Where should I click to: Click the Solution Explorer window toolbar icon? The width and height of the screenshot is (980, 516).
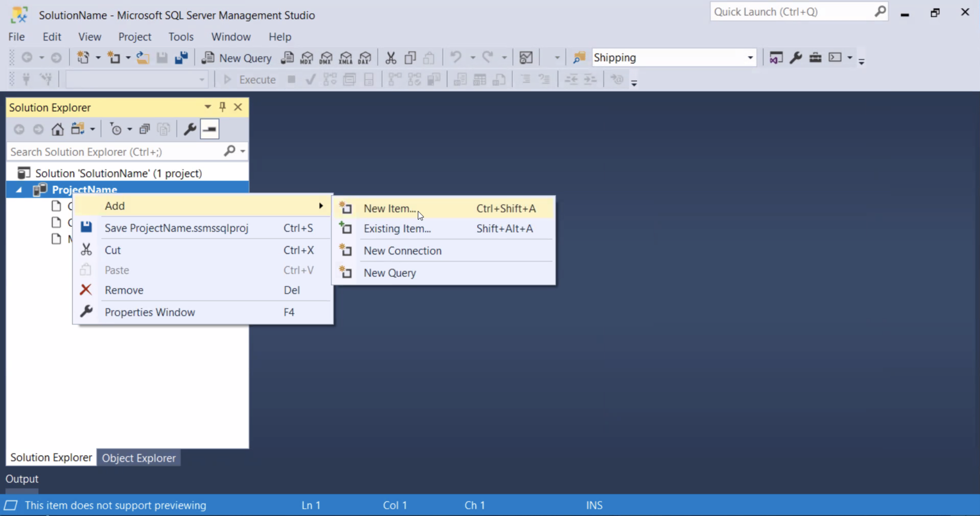(776, 57)
